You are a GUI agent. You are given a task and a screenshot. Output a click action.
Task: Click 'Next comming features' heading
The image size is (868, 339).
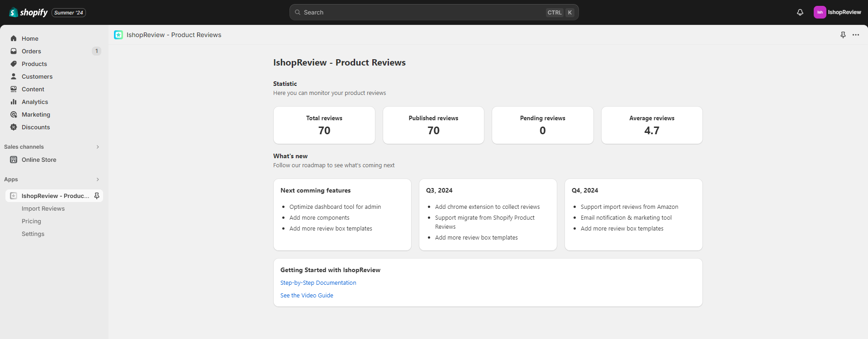[316, 190]
